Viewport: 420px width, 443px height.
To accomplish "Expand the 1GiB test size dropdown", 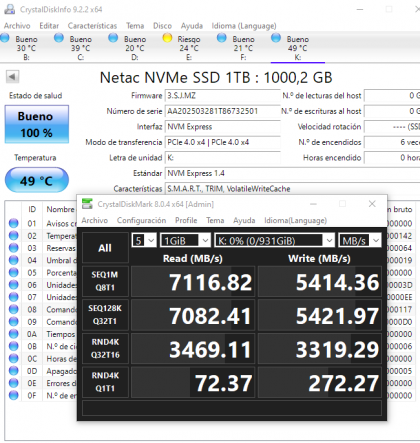I will tap(185, 240).
